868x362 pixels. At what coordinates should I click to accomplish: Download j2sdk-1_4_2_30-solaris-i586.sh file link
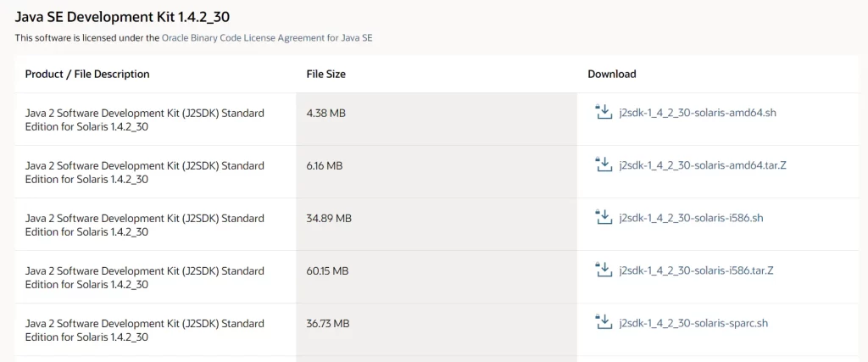(691, 218)
